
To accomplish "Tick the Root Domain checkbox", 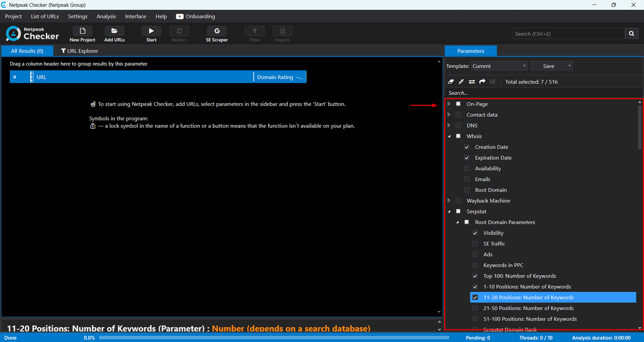I will (x=467, y=190).
